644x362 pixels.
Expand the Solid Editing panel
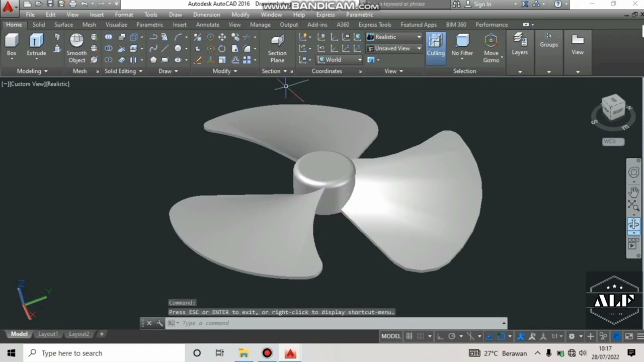tap(123, 71)
